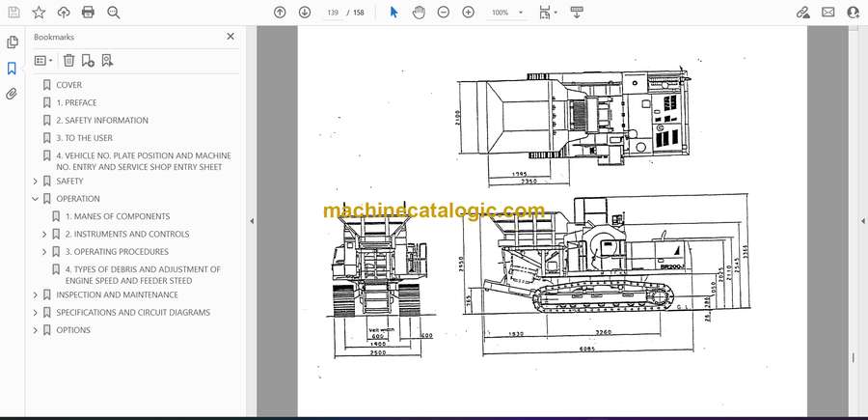Zoom out with the minus icon

[444, 13]
